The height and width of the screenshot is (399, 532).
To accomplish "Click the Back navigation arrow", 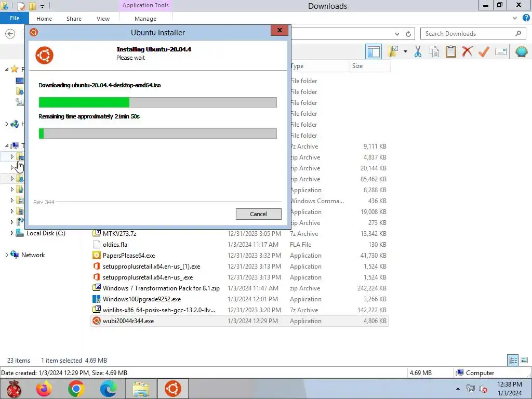I will point(10,34).
